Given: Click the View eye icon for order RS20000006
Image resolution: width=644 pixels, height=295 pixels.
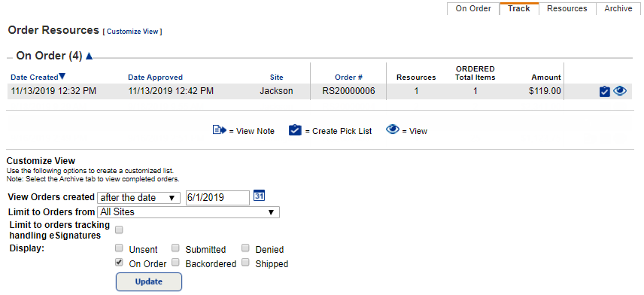Looking at the screenshot, I should point(620,91).
